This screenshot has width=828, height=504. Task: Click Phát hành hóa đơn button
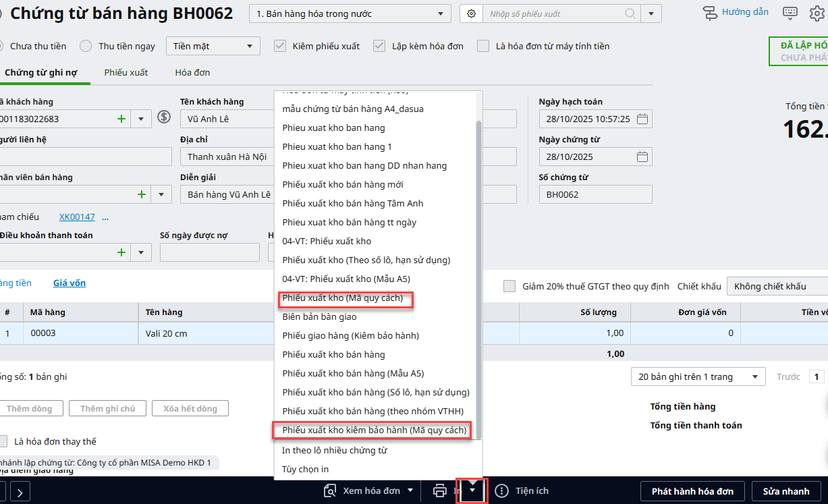pos(692,491)
